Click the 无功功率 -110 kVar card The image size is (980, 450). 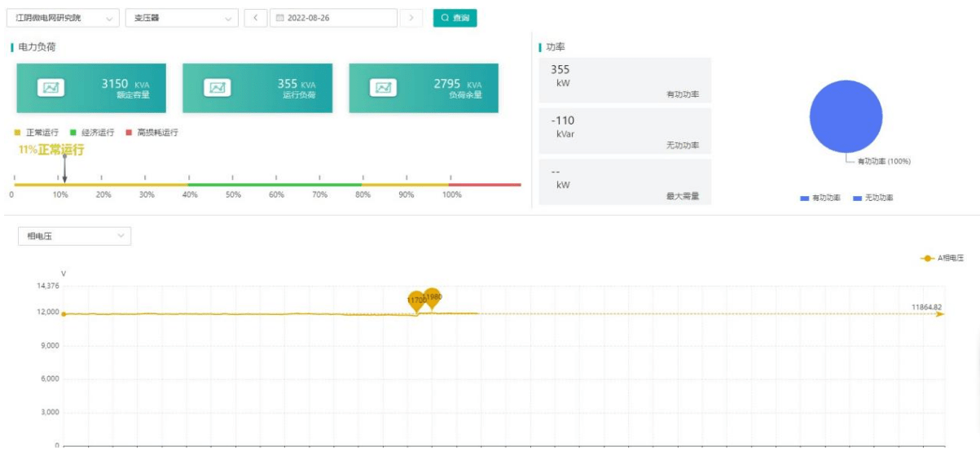[625, 131]
